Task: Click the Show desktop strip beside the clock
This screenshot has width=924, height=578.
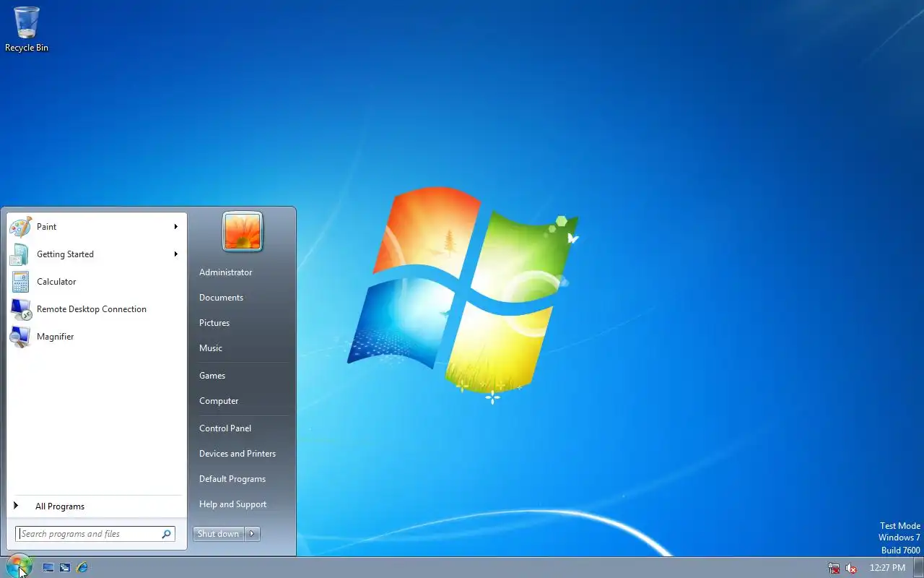Action: 918,568
